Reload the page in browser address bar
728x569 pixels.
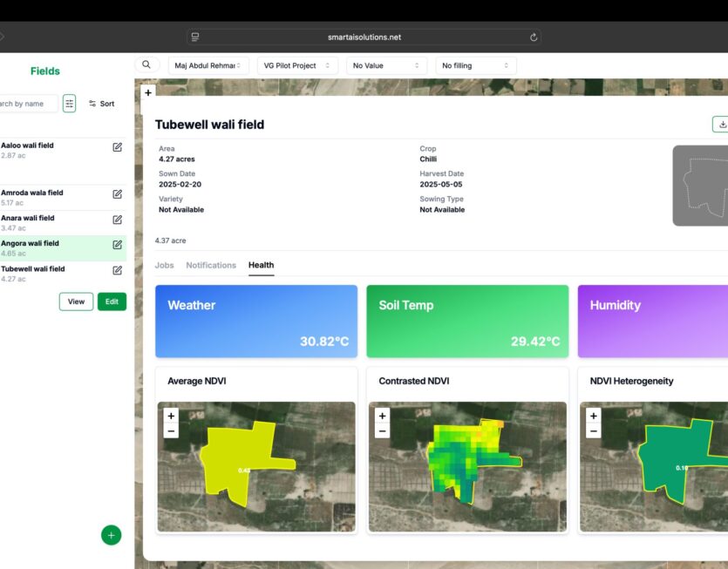534,37
